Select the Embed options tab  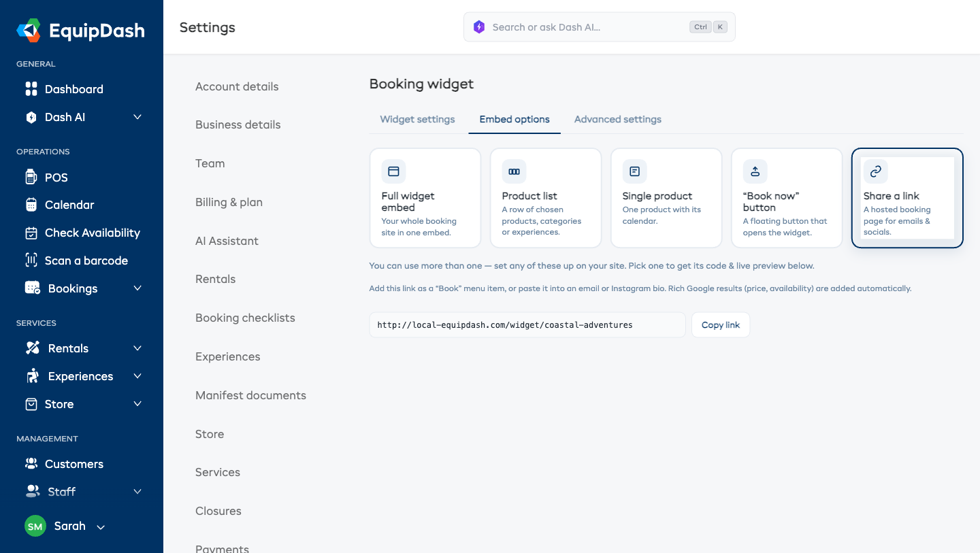[514, 119]
